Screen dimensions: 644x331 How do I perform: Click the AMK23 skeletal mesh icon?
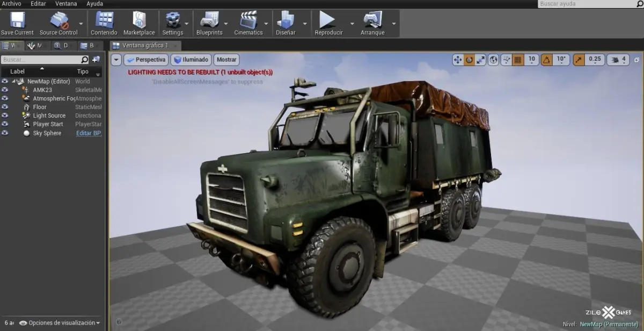pos(26,90)
